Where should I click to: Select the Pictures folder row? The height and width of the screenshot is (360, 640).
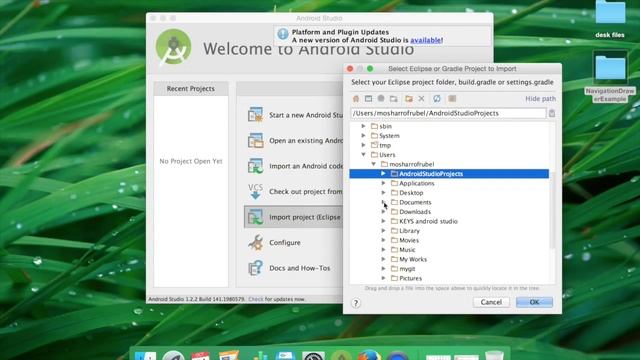click(x=449, y=278)
